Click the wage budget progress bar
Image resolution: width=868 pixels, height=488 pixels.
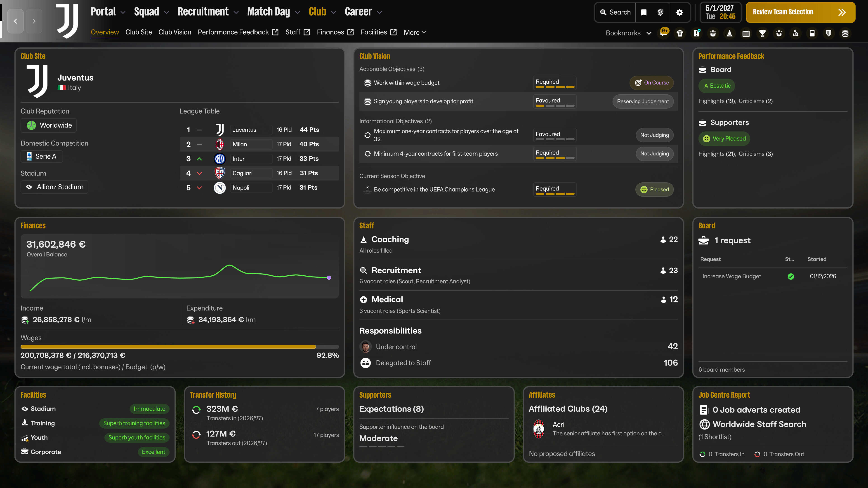click(179, 347)
